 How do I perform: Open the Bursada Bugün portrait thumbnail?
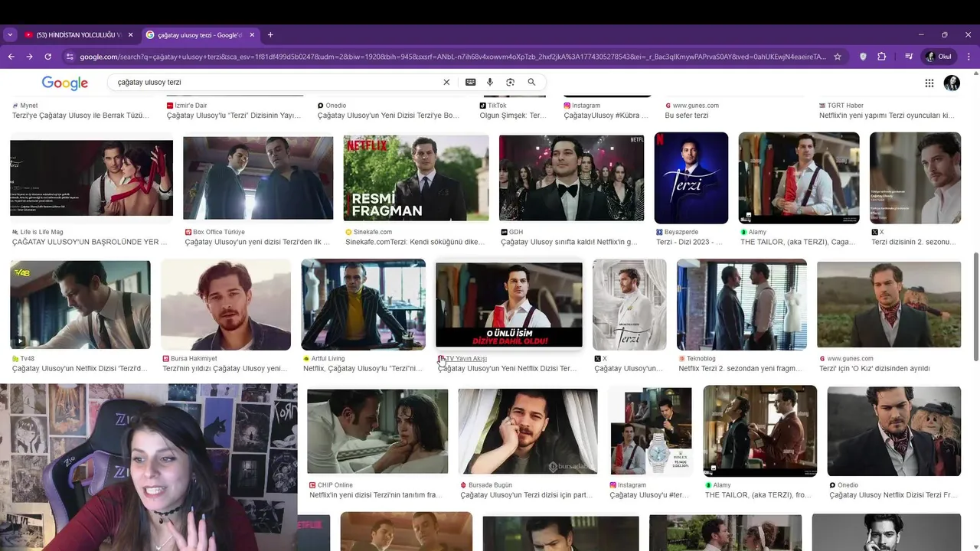click(528, 431)
